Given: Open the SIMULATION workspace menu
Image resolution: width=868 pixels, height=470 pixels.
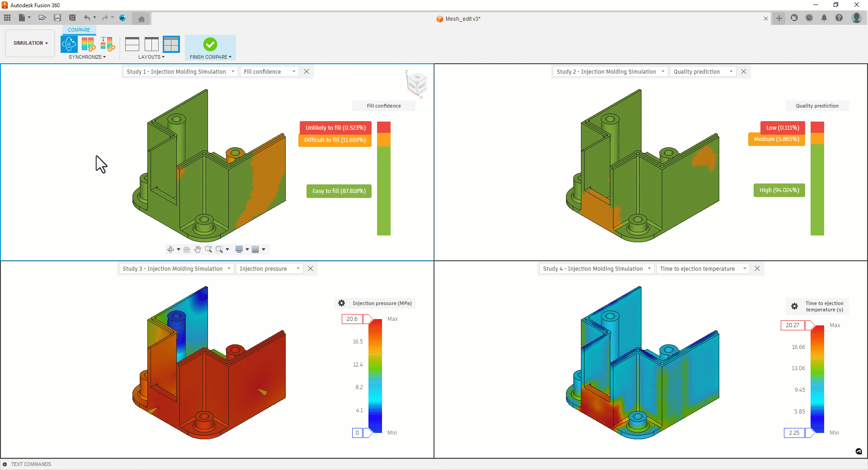Looking at the screenshot, I should pos(30,43).
